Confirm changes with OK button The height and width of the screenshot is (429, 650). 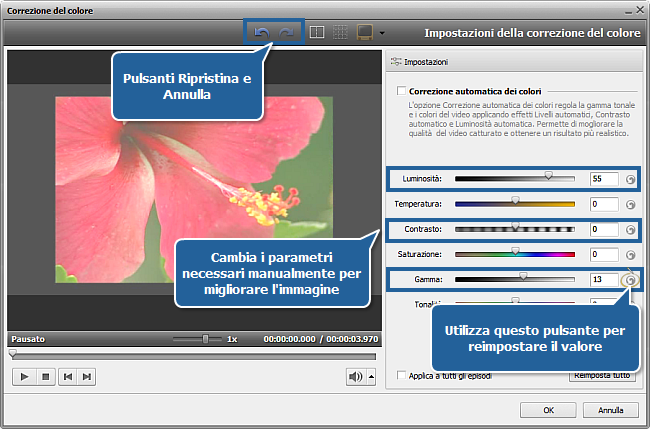pos(549,410)
